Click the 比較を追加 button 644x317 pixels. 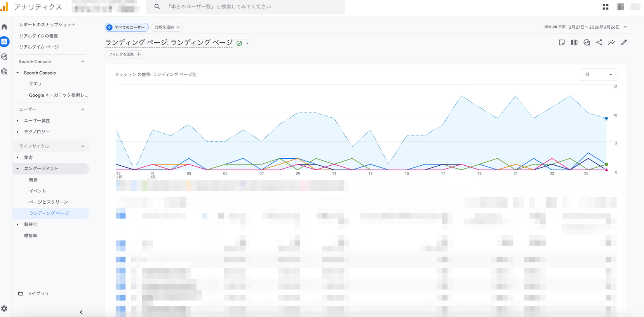click(x=167, y=27)
